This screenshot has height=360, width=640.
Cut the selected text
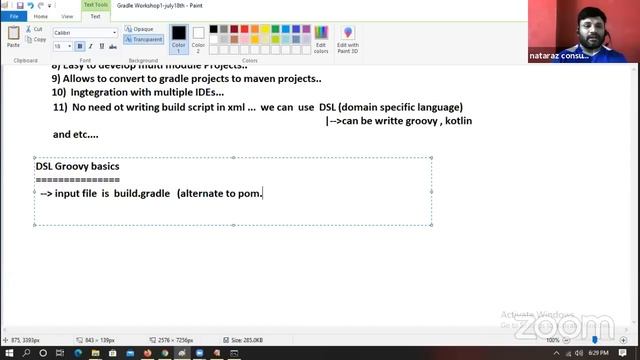[34, 29]
